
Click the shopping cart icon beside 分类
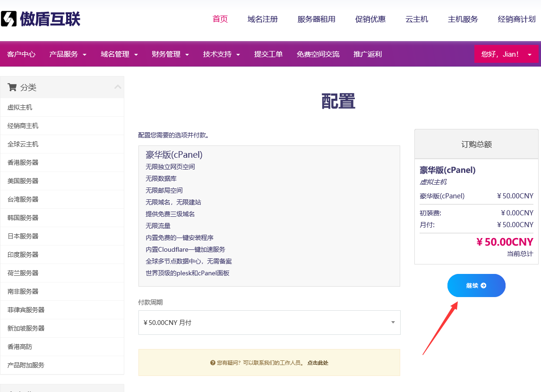[x=12, y=87]
